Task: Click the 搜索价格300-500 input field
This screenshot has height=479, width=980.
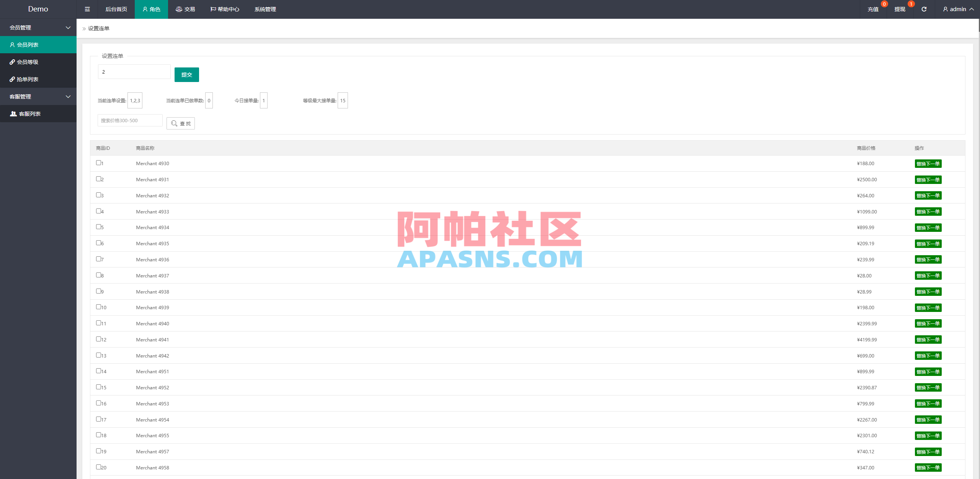Action: point(129,120)
